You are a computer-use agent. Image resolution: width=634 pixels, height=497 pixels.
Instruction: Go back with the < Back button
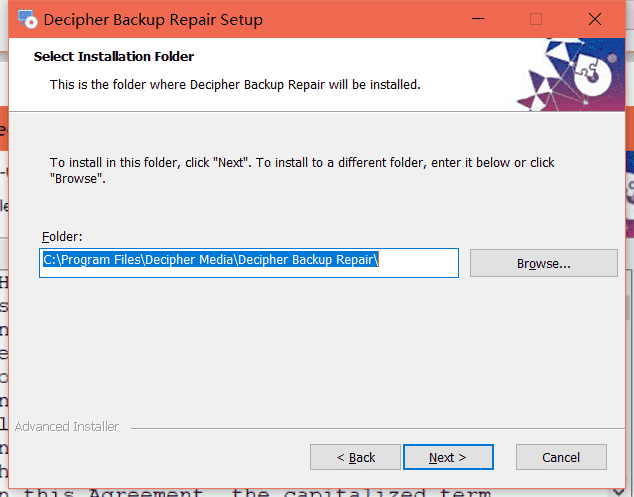tap(355, 457)
